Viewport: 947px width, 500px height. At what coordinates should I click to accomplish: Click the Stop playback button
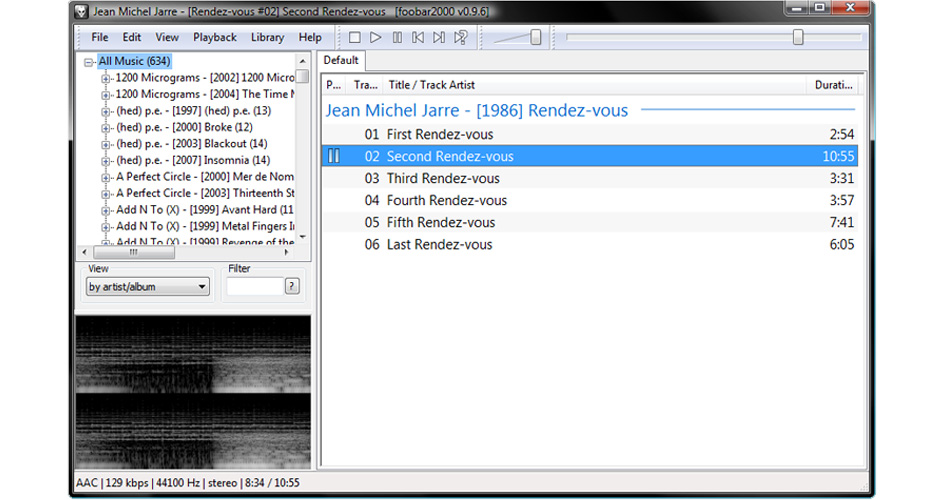pos(355,37)
